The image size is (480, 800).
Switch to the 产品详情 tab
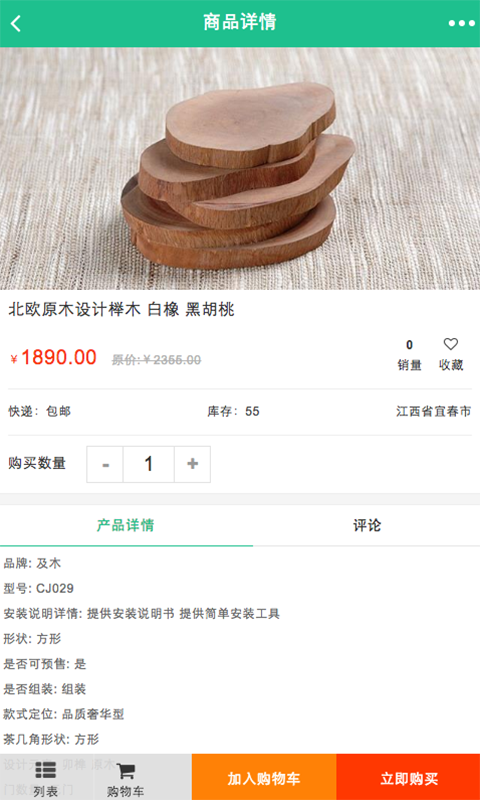pyautogui.click(x=125, y=526)
